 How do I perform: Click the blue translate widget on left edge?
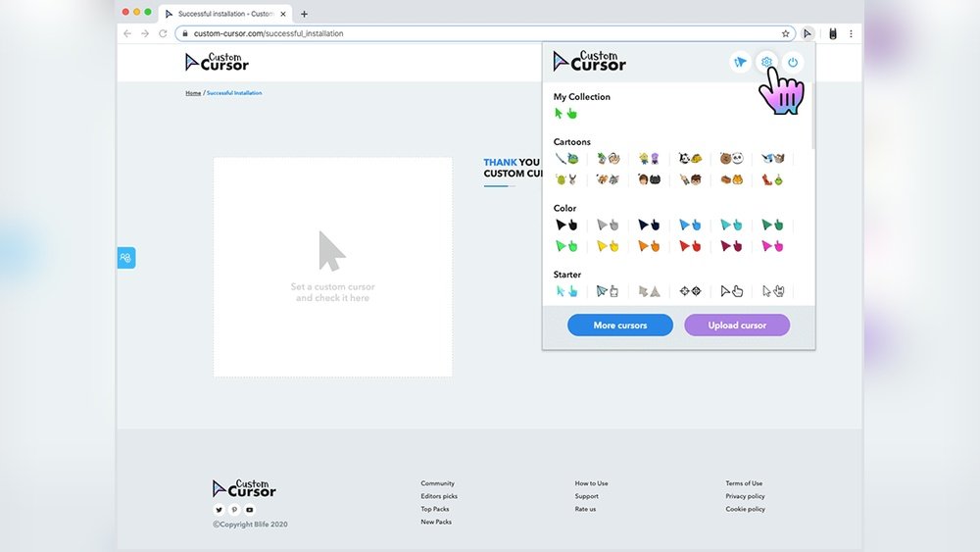(125, 258)
